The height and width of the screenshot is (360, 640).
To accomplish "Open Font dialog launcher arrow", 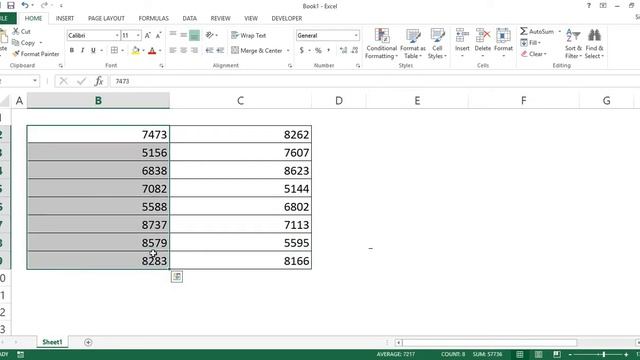I will coord(161,66).
